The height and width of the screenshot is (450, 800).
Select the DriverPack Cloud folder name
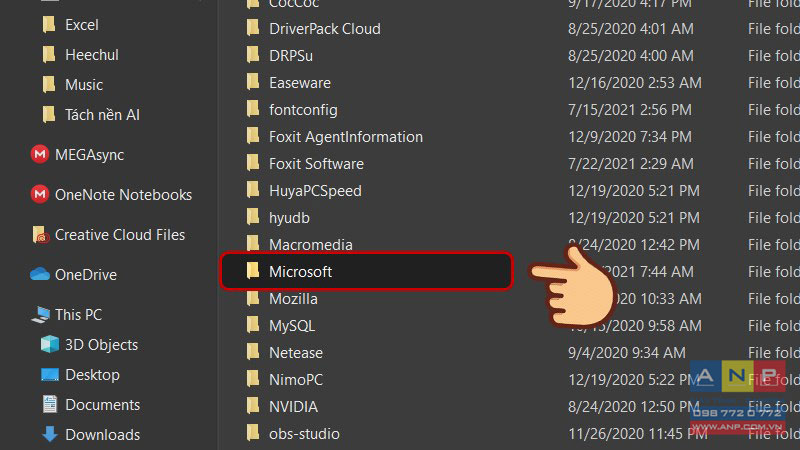324,29
